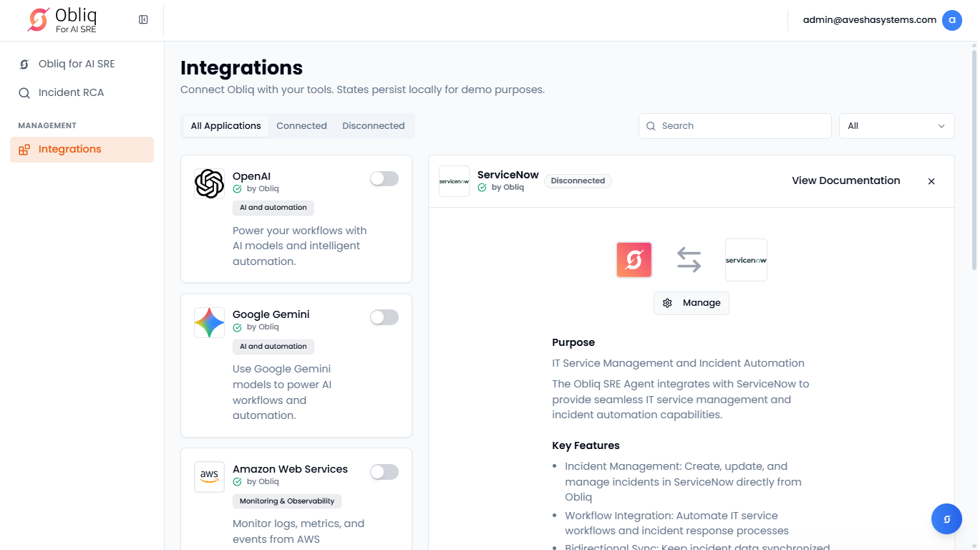
Task: Click the OpenAI logo icon
Action: pos(209,184)
